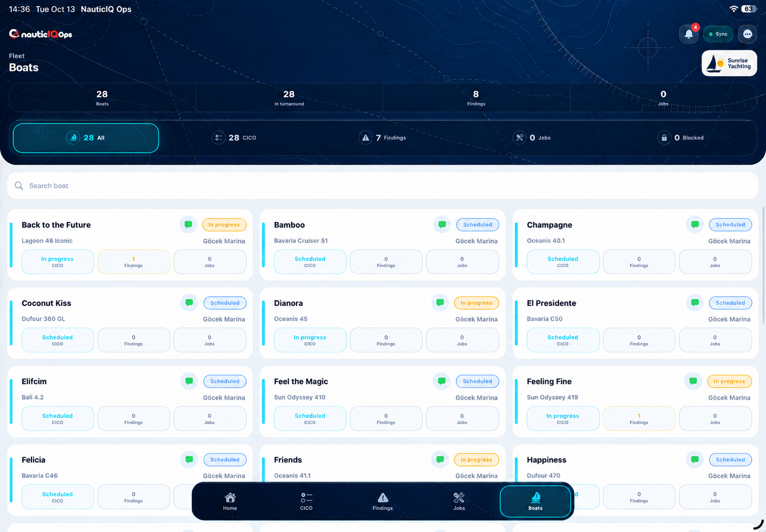Click In progress badge on Feeling Fine card

pos(729,381)
